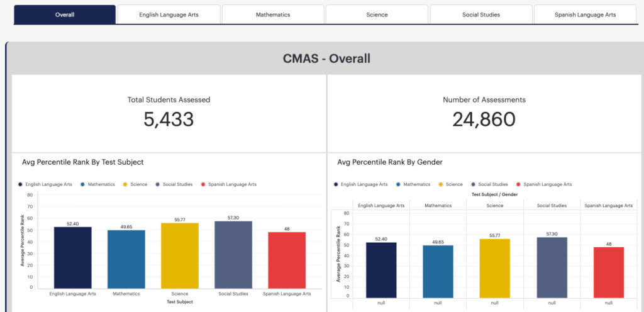Toggle Science legend item in Test Subject chart

135,185
